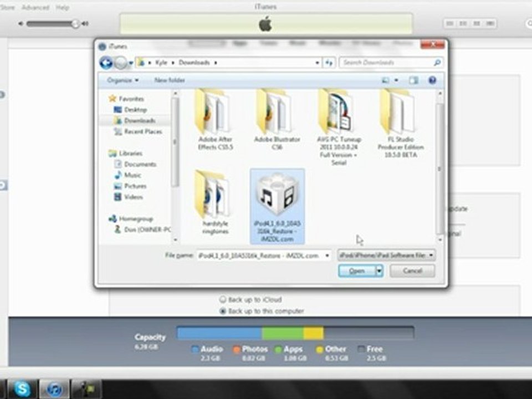Viewport: 532px width, 399px height.
Task: Open the iTunes Advanced menu
Action: click(35, 7)
